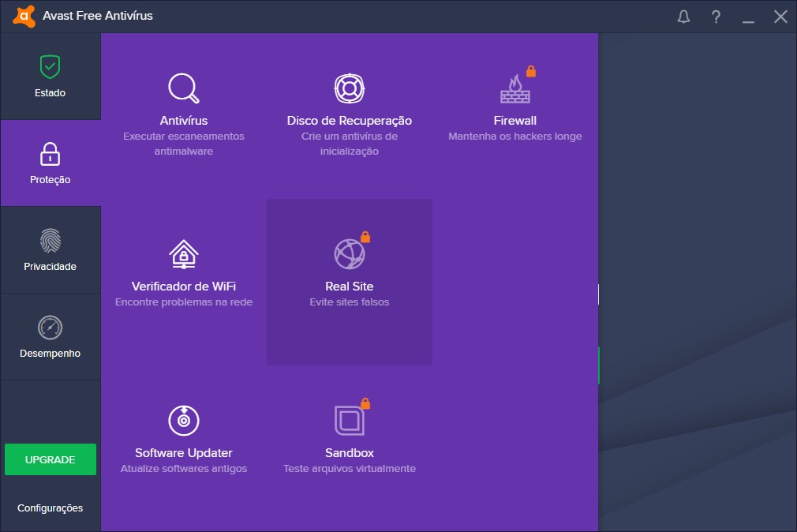The image size is (797, 532).
Task: Click the orange lock badge on Sandbox
Action: (x=365, y=403)
